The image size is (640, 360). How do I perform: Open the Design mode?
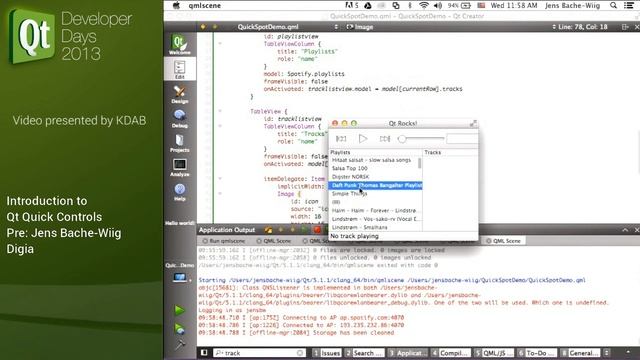point(180,94)
